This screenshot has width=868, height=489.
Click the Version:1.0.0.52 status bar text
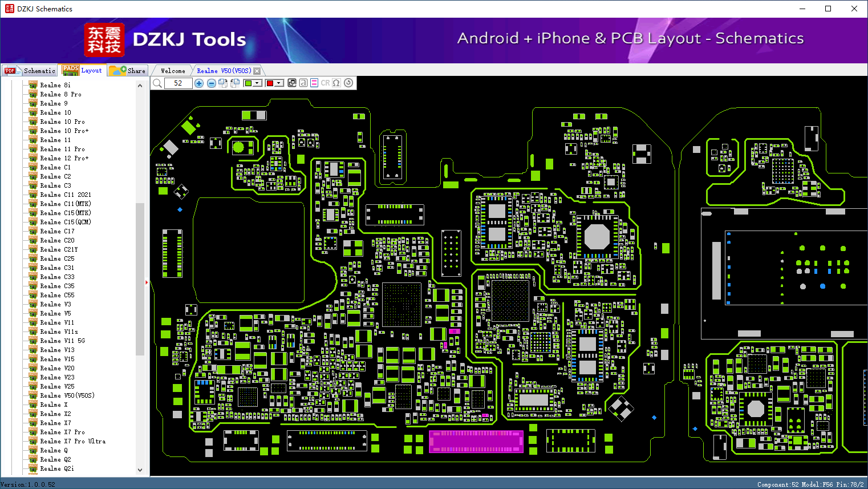tap(28, 484)
